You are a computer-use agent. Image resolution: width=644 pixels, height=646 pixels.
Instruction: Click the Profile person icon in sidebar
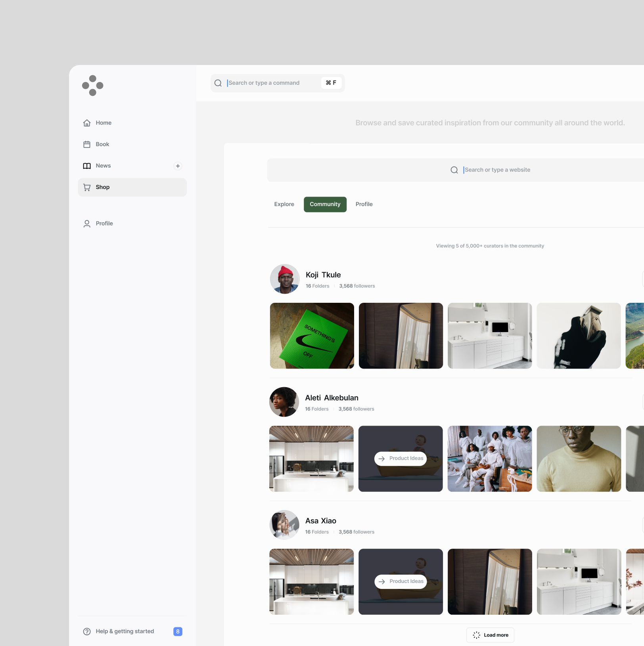[x=87, y=224]
